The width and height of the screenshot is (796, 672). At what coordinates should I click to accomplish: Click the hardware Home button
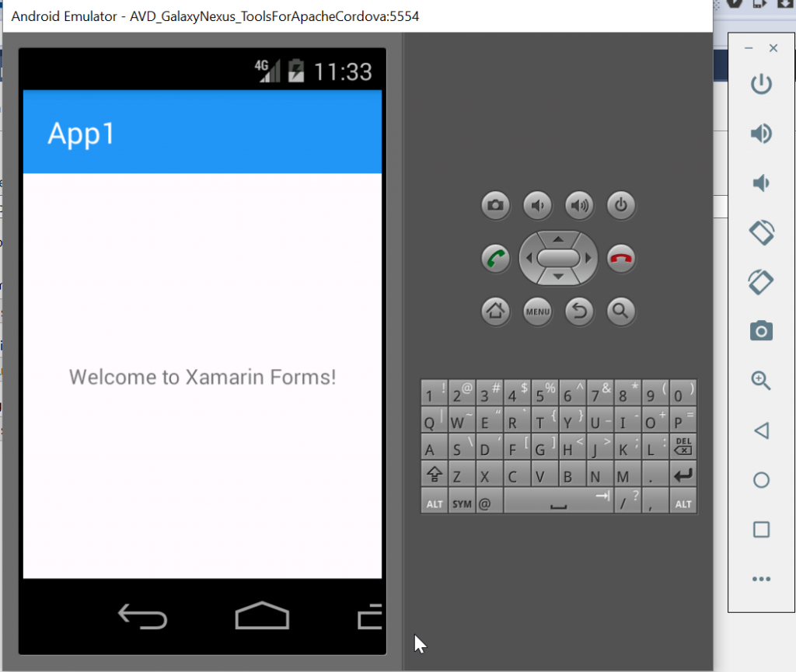495,311
